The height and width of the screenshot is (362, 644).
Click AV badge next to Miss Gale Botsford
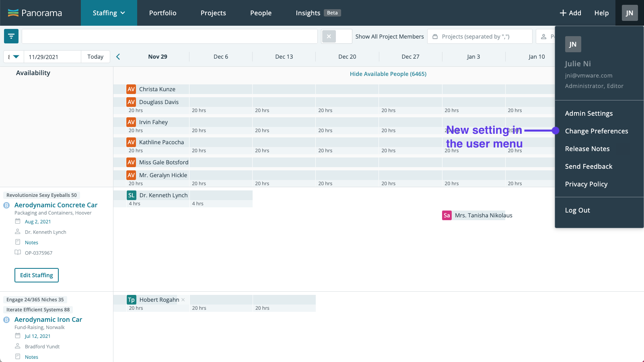131,162
